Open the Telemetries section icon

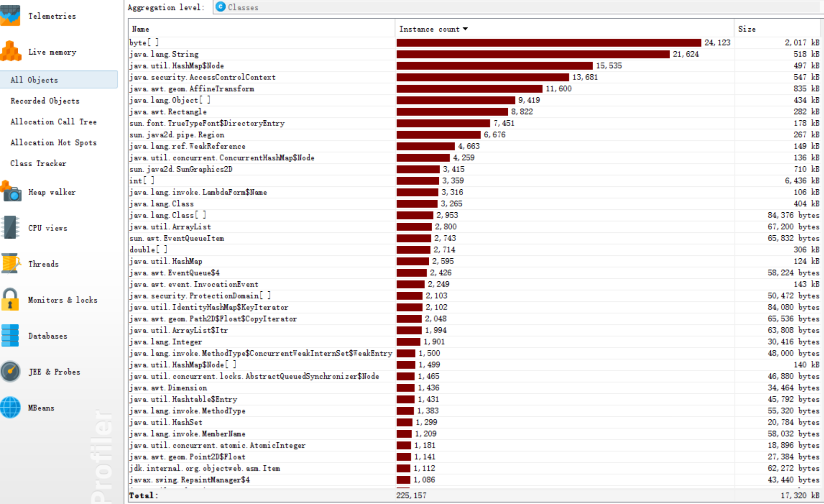(10, 16)
